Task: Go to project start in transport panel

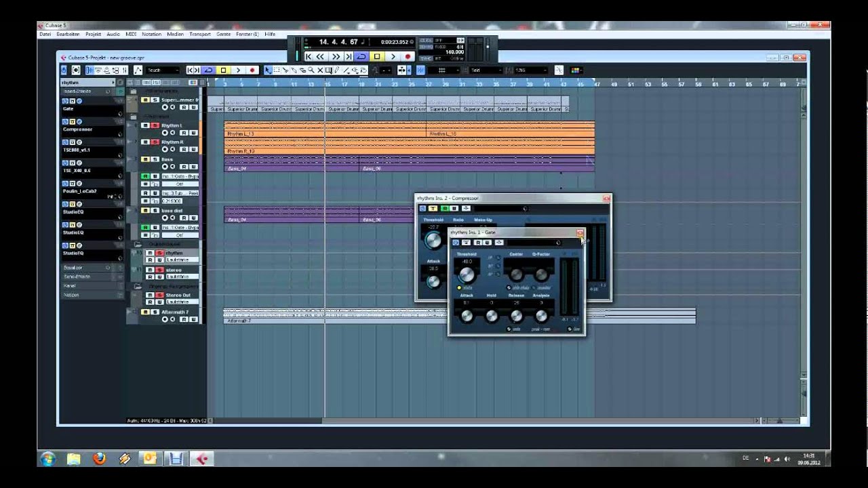Action: click(x=309, y=56)
